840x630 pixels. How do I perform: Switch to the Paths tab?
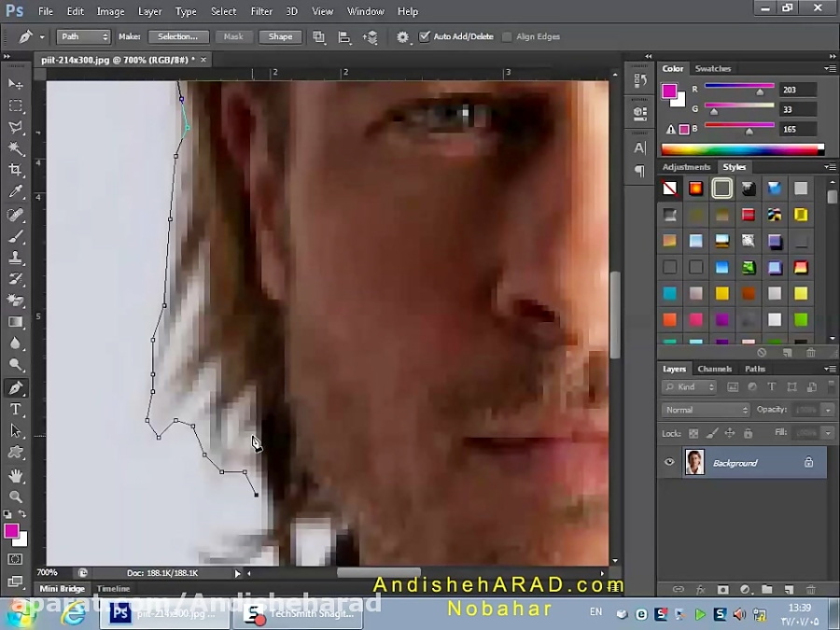[755, 369]
